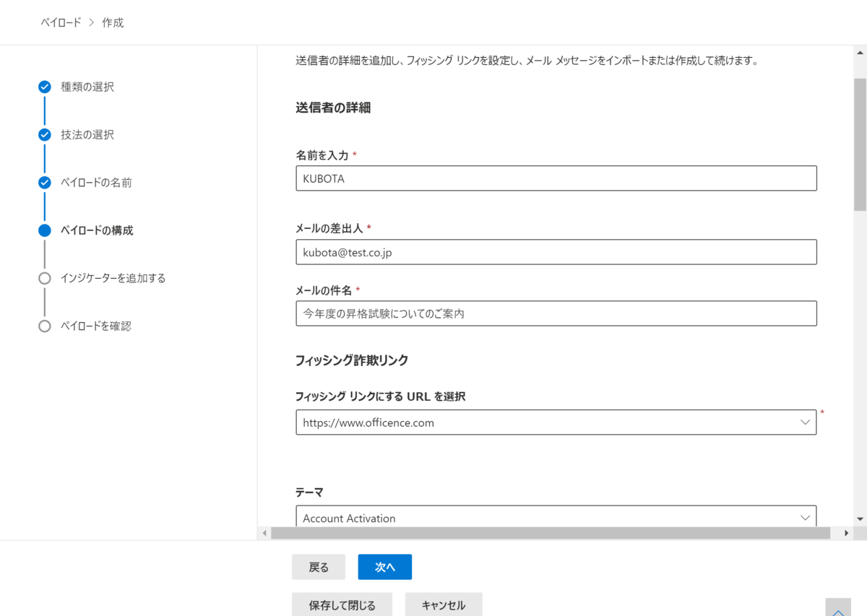
Task: Click the empty circle beside ペイロードを確認
Action: coord(44,326)
